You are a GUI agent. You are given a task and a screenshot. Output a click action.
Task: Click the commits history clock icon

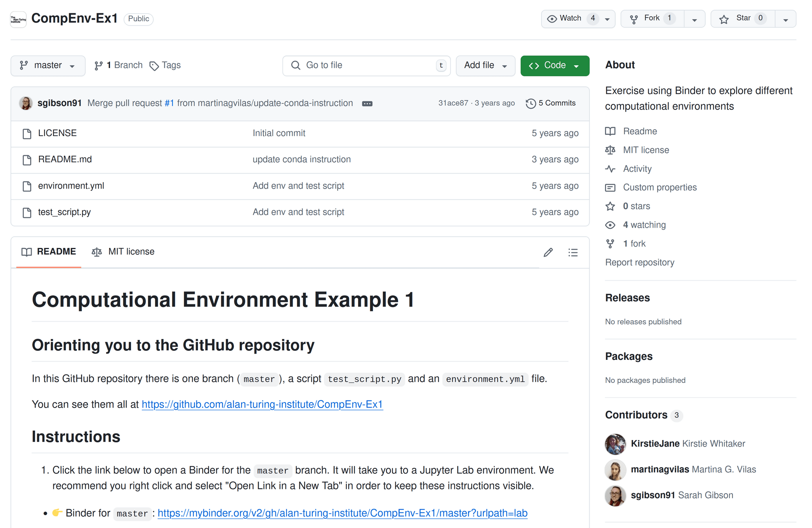coord(530,103)
